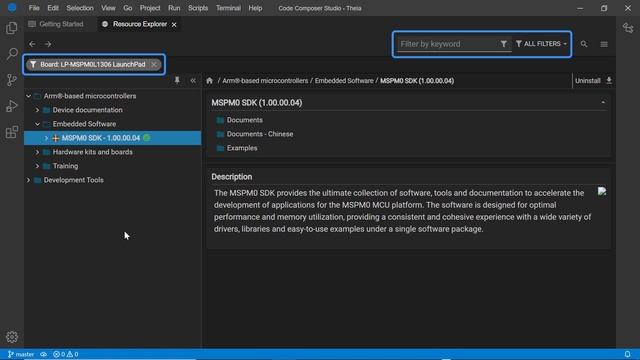Open the Go menu

(128, 8)
